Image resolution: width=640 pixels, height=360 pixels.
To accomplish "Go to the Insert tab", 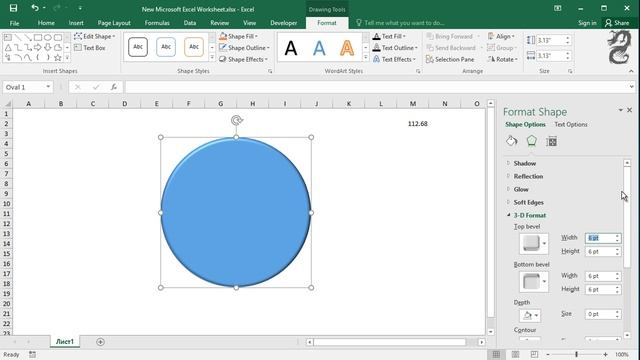I will coord(76,23).
